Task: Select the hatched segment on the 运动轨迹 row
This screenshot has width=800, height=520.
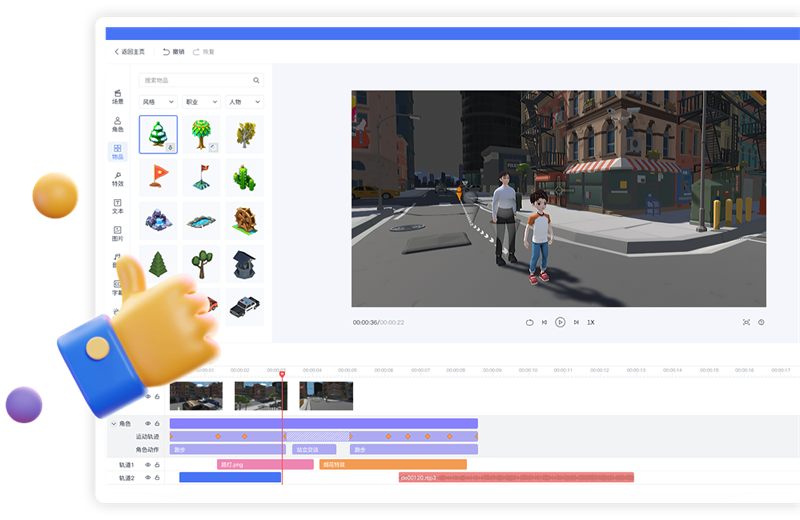Action: [318, 436]
